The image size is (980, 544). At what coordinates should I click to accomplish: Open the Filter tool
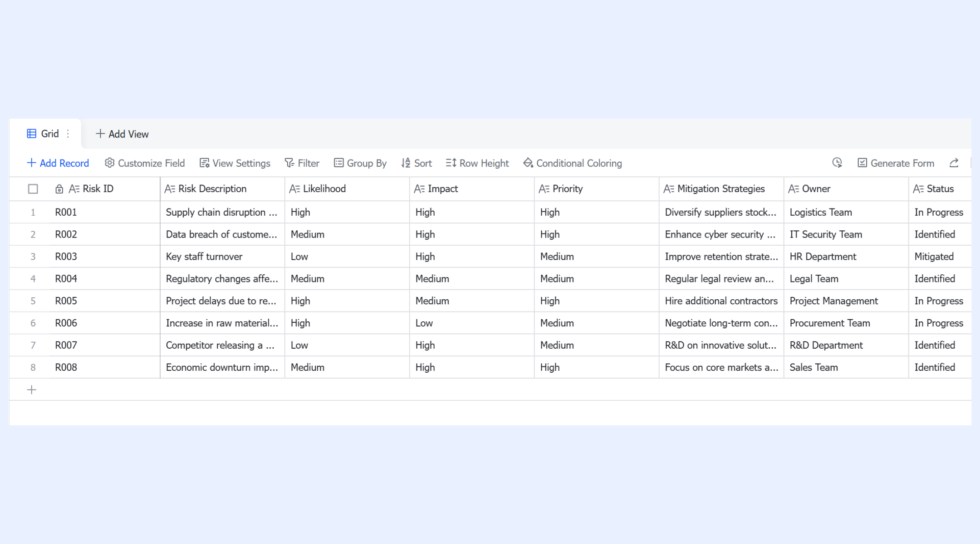tap(302, 163)
